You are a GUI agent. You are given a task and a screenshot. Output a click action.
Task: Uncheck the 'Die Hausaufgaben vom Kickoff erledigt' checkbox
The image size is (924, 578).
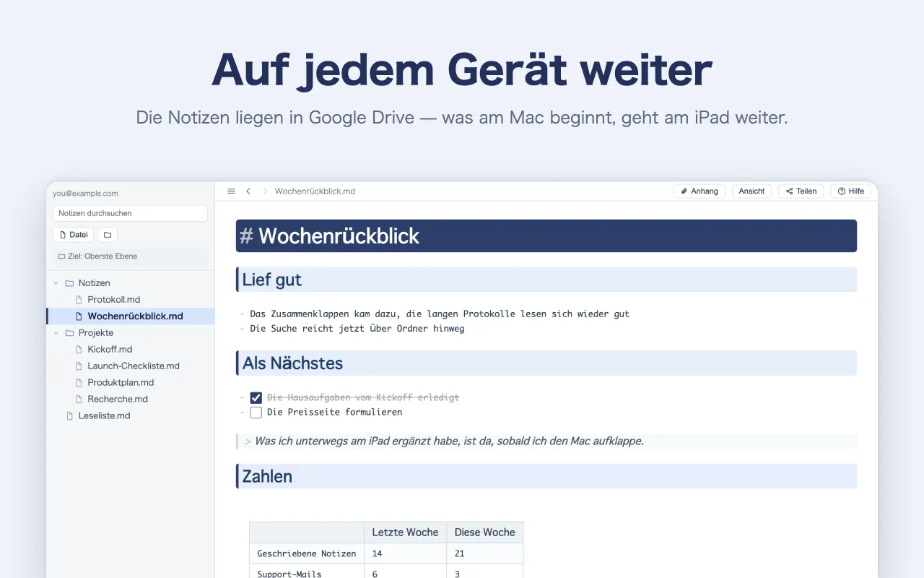coord(256,397)
